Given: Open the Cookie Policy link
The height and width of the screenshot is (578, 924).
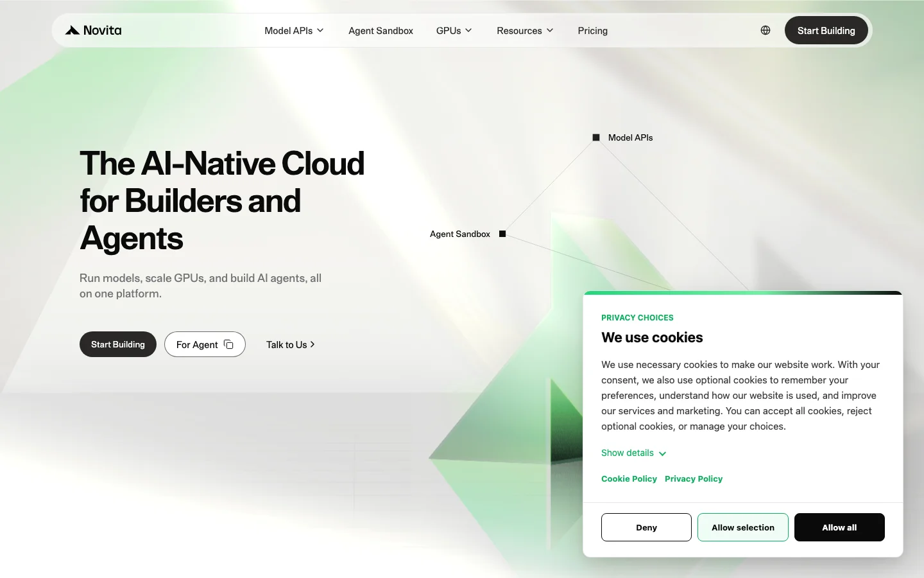Looking at the screenshot, I should point(629,478).
